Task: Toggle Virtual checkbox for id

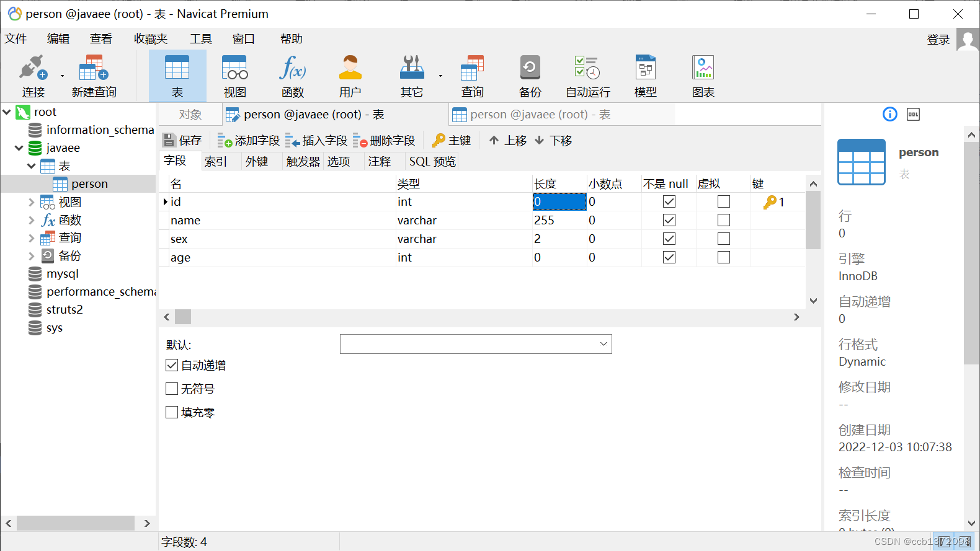Action: (724, 201)
